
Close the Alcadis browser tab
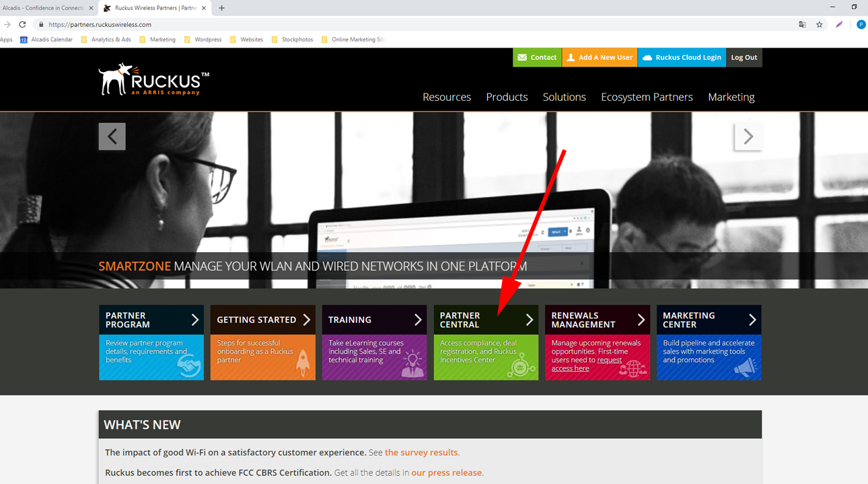(92, 8)
